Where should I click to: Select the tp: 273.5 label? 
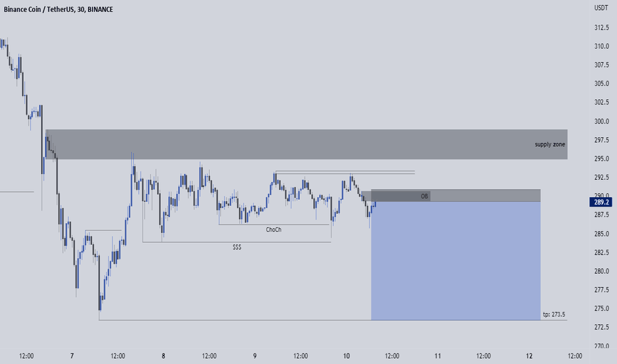coord(554,314)
